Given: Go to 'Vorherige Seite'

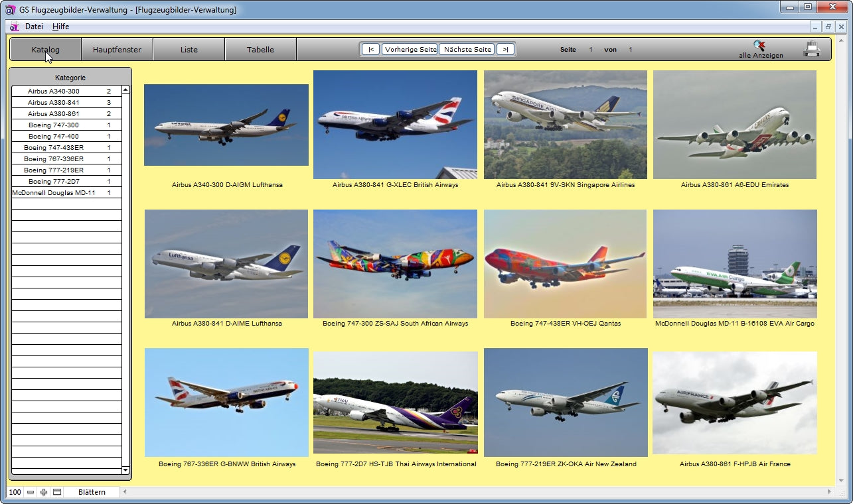Looking at the screenshot, I should point(410,49).
